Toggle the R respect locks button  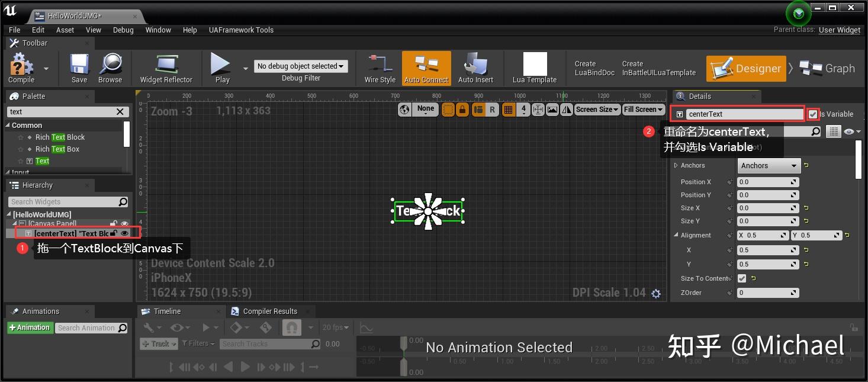tap(492, 110)
